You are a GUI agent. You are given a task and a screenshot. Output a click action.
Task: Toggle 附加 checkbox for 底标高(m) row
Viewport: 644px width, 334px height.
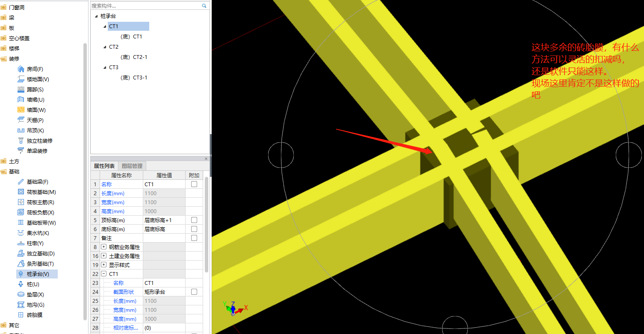tap(194, 229)
